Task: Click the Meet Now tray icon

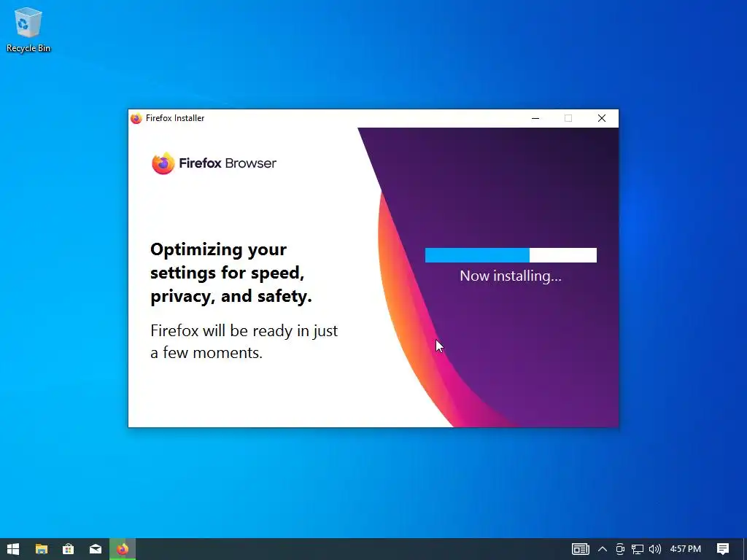Action: click(x=620, y=549)
